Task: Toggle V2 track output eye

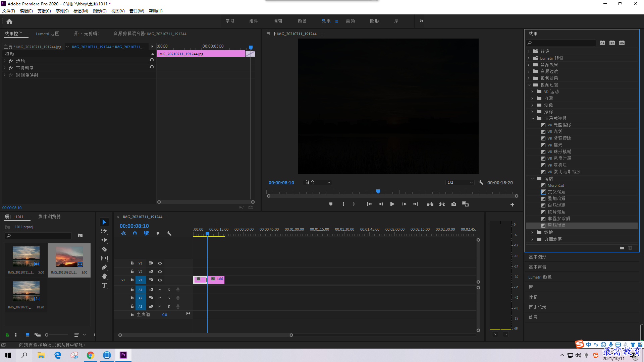Action: click(160, 271)
